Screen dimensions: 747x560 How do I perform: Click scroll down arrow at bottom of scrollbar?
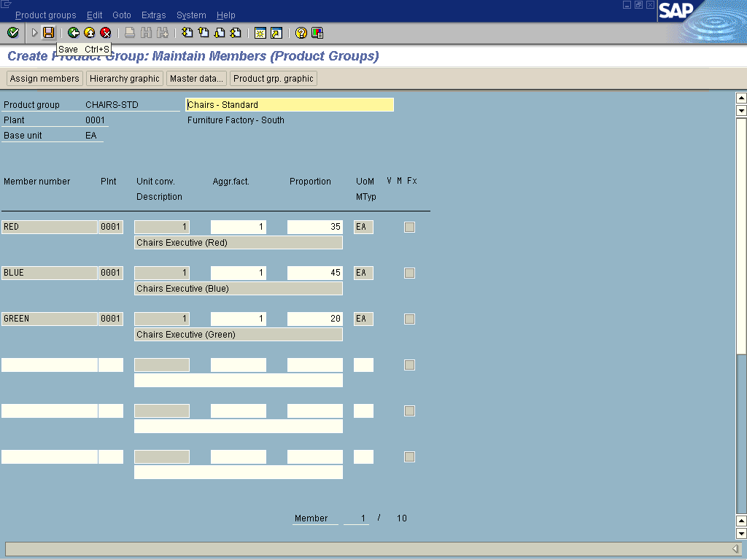pos(741,533)
